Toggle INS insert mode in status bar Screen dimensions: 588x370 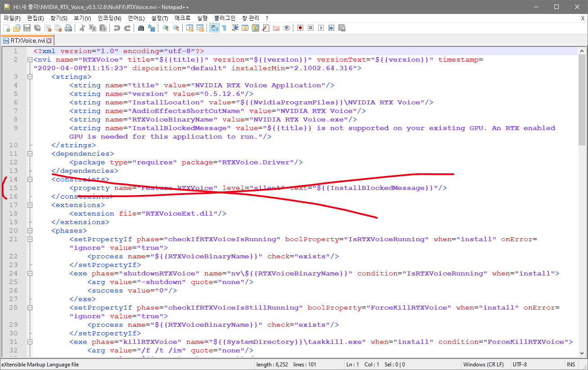571,365
